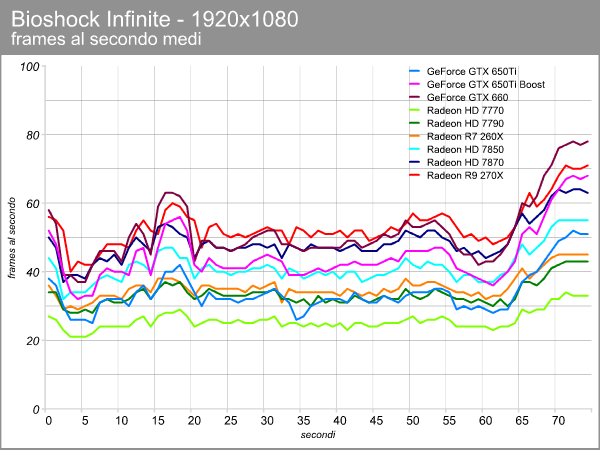Click the cyan swatch beside Radeon HD 7850
600x450 pixels.
(414, 150)
